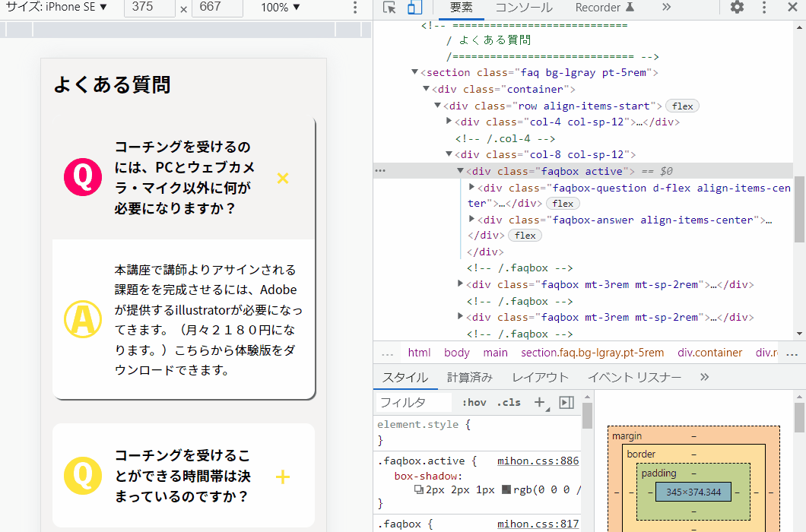Close the DevTools panel
This screenshot has height=532, width=806.
click(x=792, y=7)
